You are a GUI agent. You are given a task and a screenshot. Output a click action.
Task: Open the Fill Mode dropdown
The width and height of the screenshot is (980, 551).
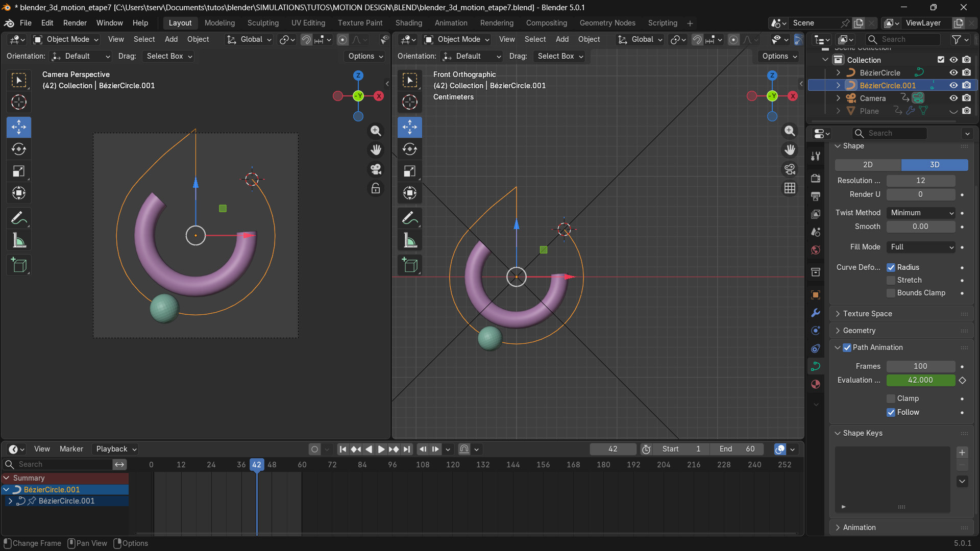click(x=920, y=247)
